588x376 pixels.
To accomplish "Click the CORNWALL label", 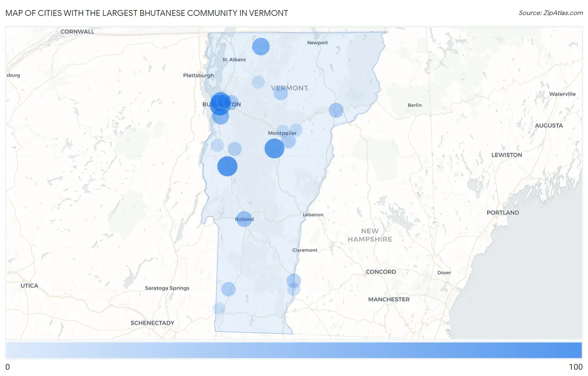I will point(77,31).
